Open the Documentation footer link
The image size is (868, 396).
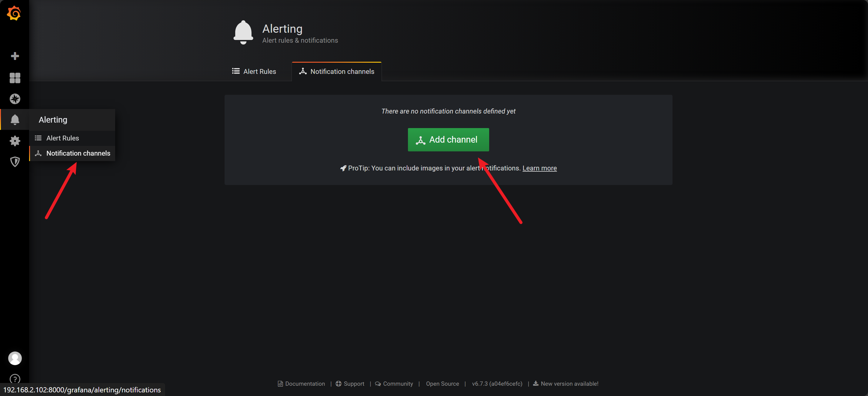[305, 384]
